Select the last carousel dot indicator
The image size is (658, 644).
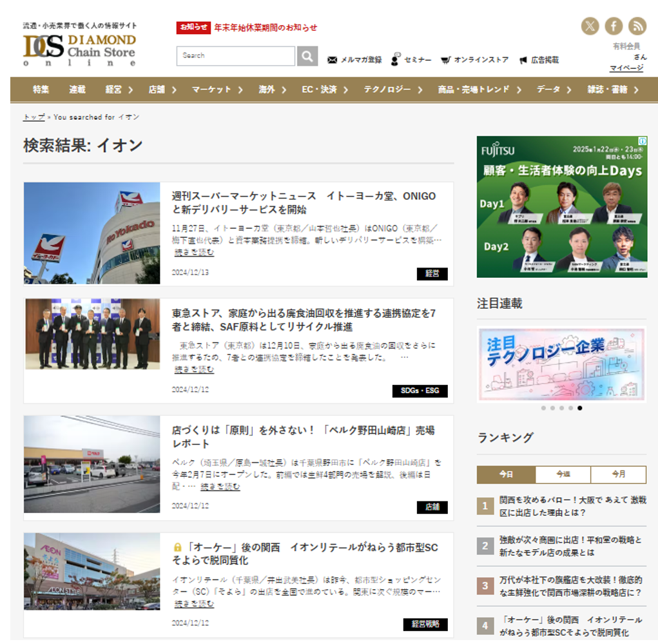click(x=580, y=408)
